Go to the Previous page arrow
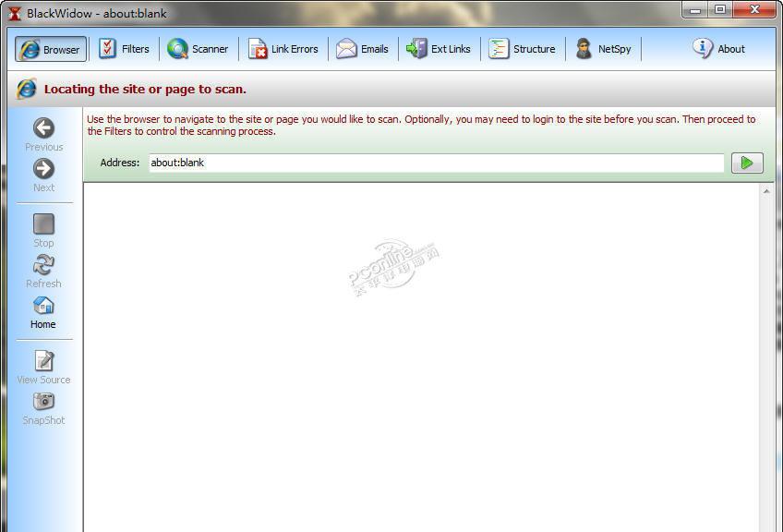The width and height of the screenshot is (783, 532). [44, 134]
